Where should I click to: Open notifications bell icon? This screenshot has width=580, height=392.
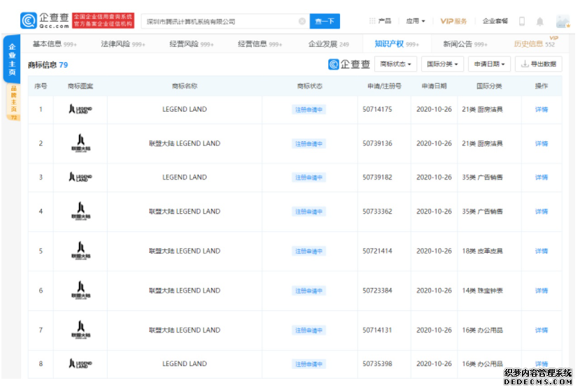click(x=539, y=22)
